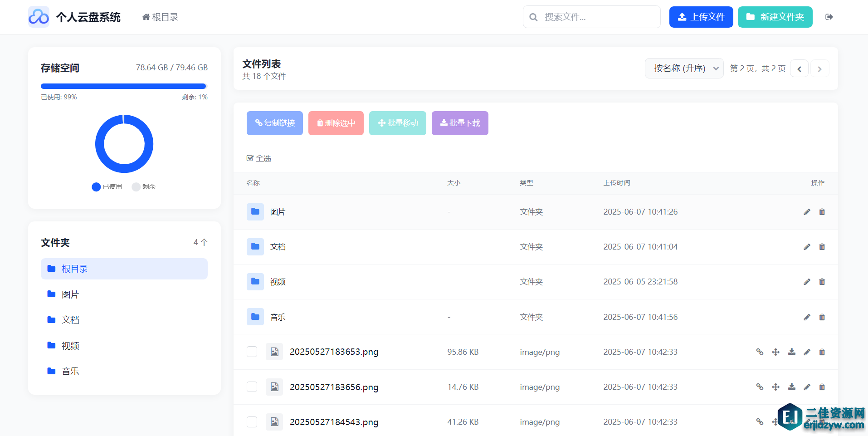Select 视频 folder in sidebar list

point(70,346)
